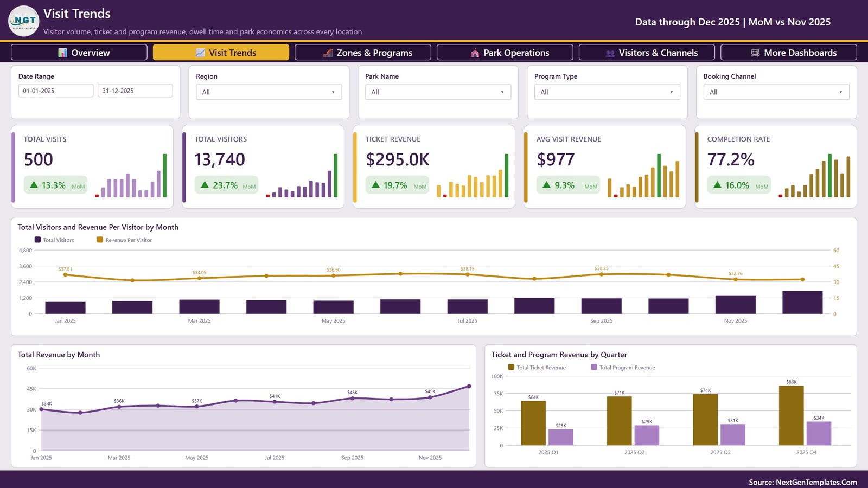The width and height of the screenshot is (868, 488).
Task: Click the Avg Visit Revenue MoM arrow
Action: [546, 185]
